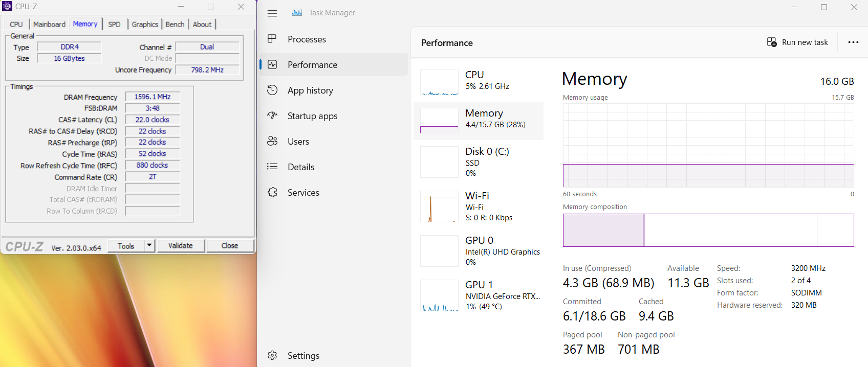
Task: Click the Hardware reserved value 320 MB
Action: click(804, 305)
